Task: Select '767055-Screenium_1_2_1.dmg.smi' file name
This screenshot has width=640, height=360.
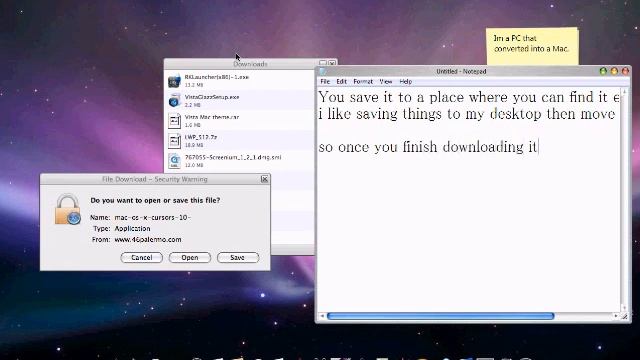Action: 233,157
